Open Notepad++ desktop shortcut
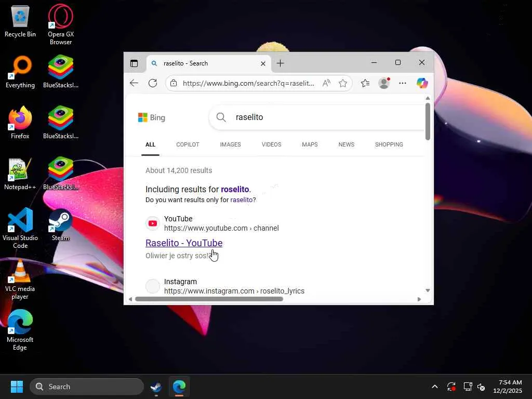The width and height of the screenshot is (532, 399). [x=20, y=174]
